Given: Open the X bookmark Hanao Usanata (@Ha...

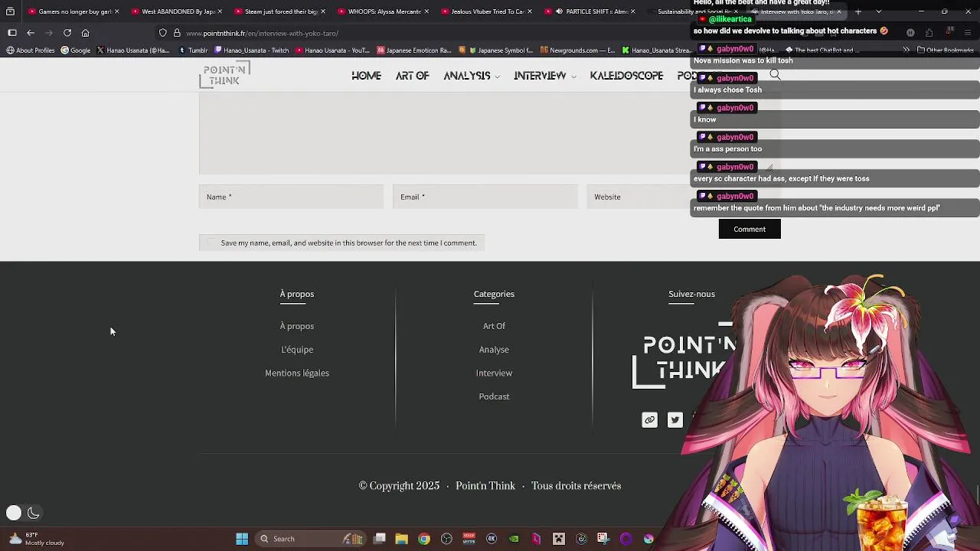Looking at the screenshot, I should (133, 51).
